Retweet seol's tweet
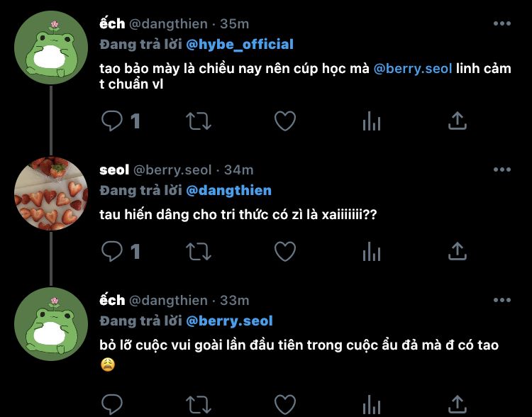This screenshot has width=532, height=417. [x=198, y=251]
